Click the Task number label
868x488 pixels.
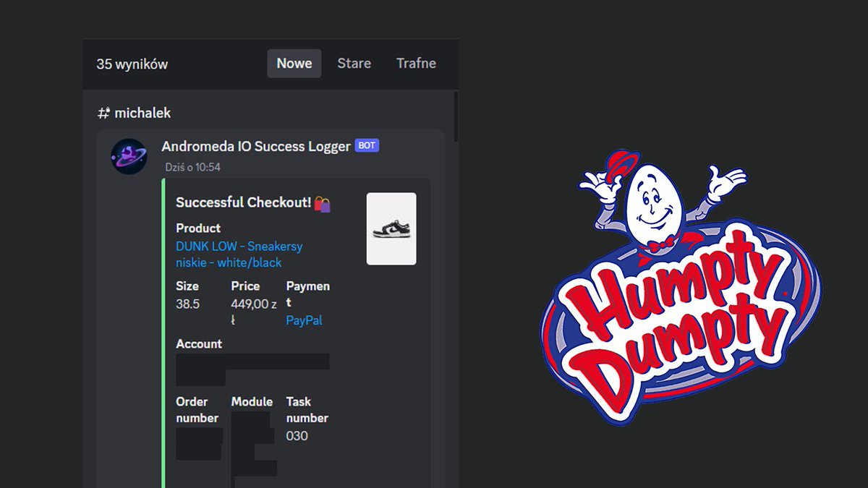click(307, 410)
